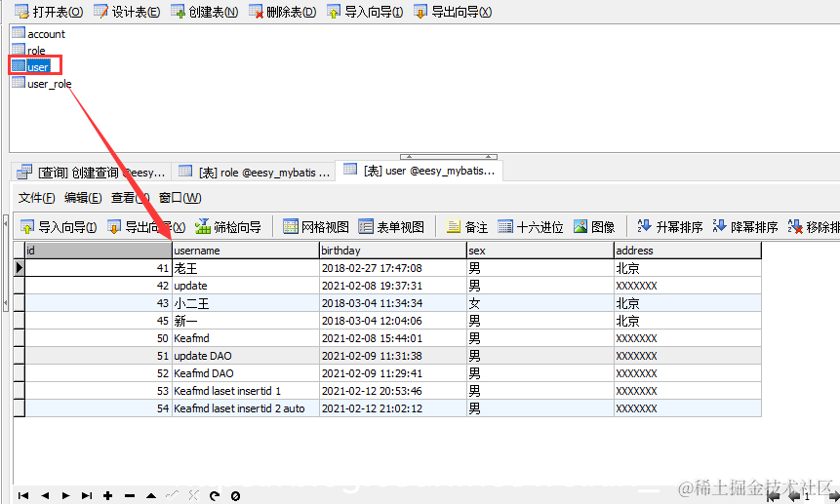Viewport: 840px width, 504px height.
Task: Switch to the role @eesy_mybatis tab
Action: tap(254, 173)
